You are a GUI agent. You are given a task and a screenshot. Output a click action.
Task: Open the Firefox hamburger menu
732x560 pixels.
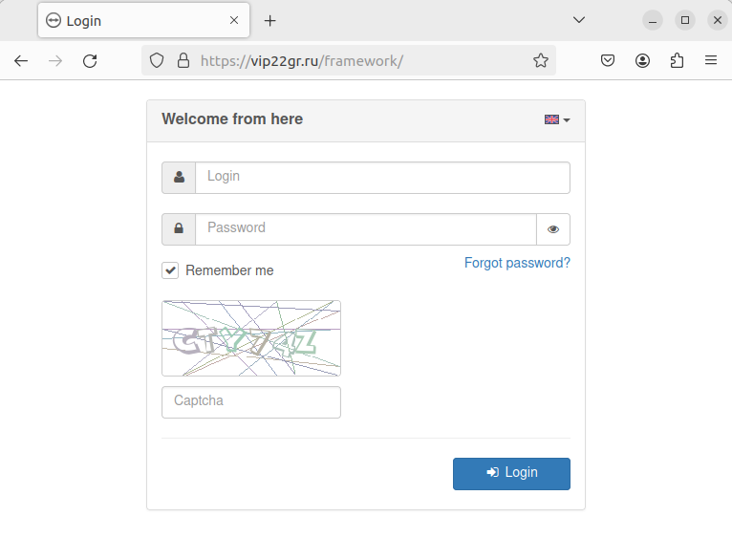coord(711,61)
